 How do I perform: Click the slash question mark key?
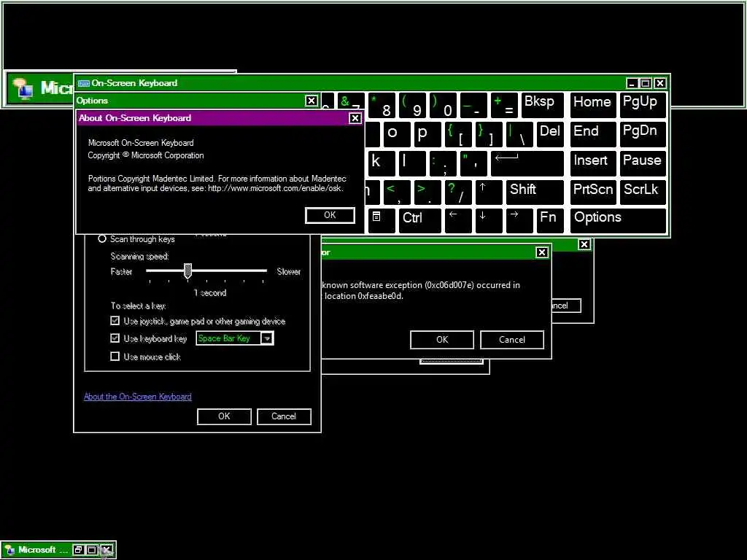458,192
